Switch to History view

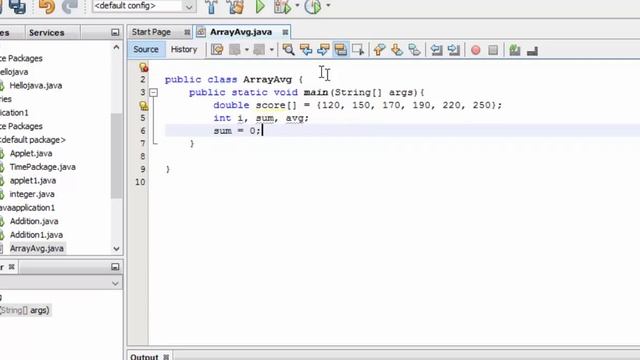(x=184, y=49)
